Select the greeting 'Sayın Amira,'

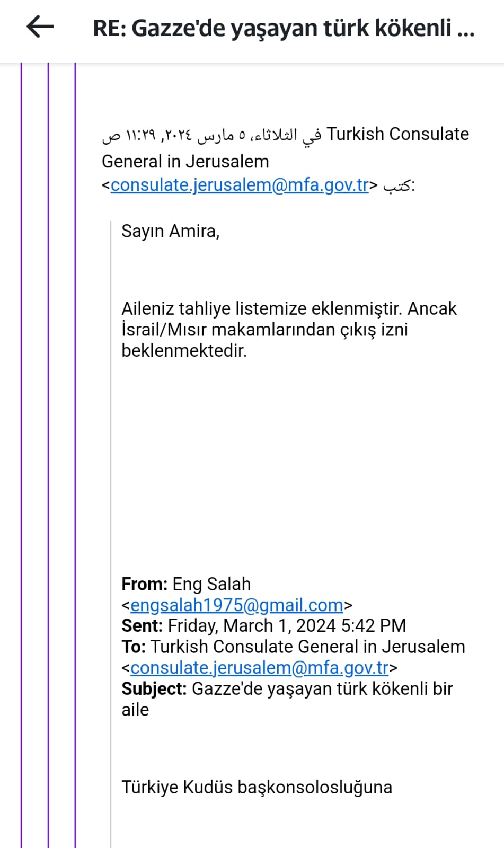pyautogui.click(x=171, y=232)
